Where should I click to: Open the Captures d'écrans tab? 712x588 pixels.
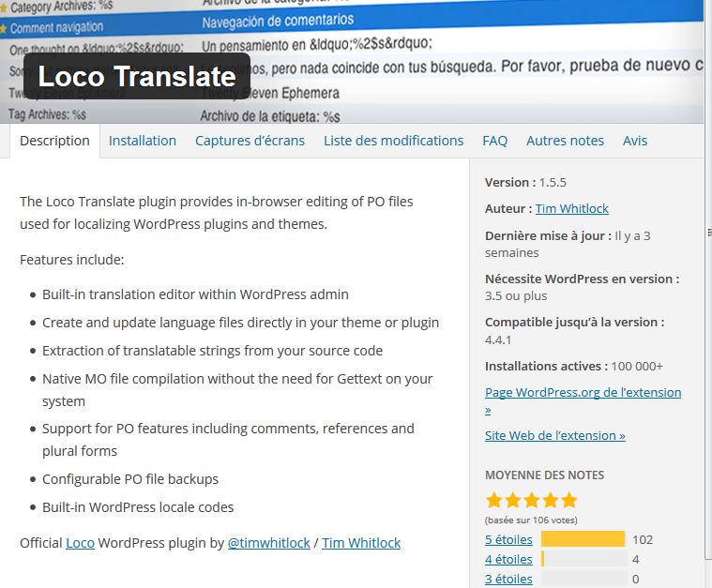[250, 141]
